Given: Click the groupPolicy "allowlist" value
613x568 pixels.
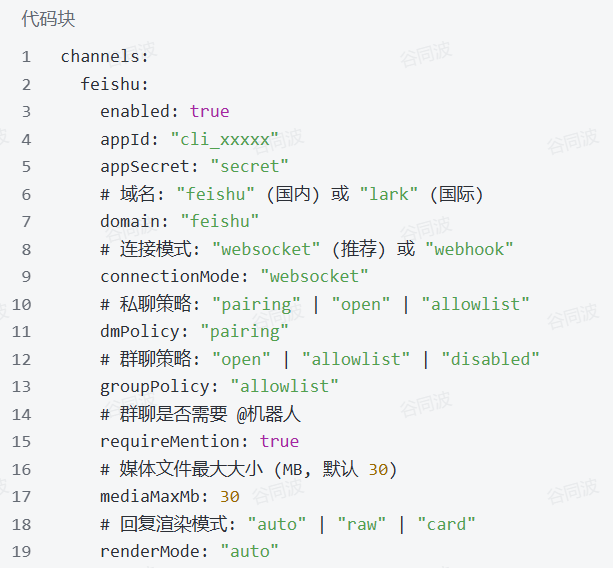Looking at the screenshot, I should (284, 386).
